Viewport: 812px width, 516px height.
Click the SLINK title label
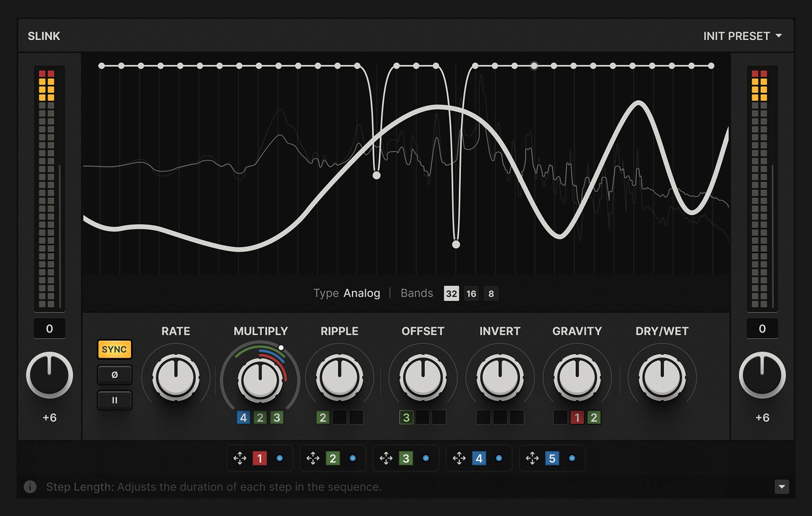click(43, 36)
